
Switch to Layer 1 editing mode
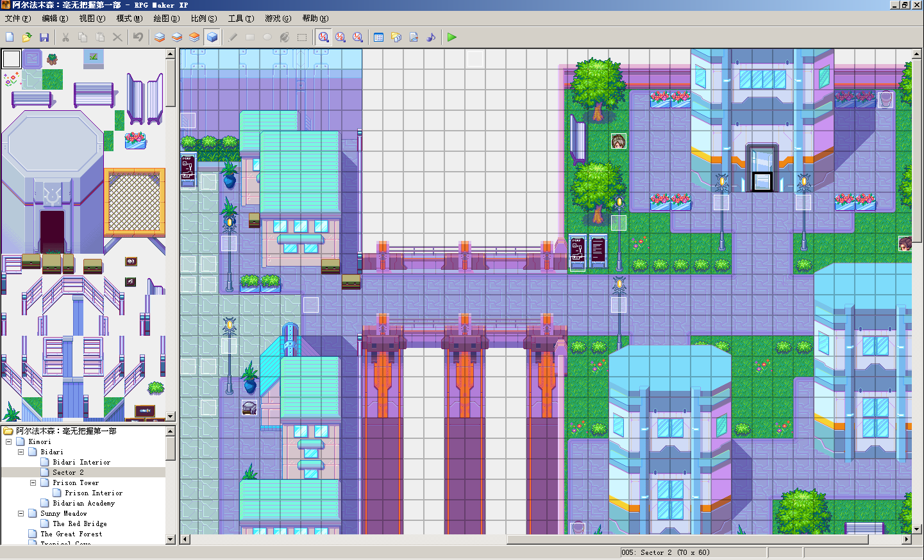point(160,37)
